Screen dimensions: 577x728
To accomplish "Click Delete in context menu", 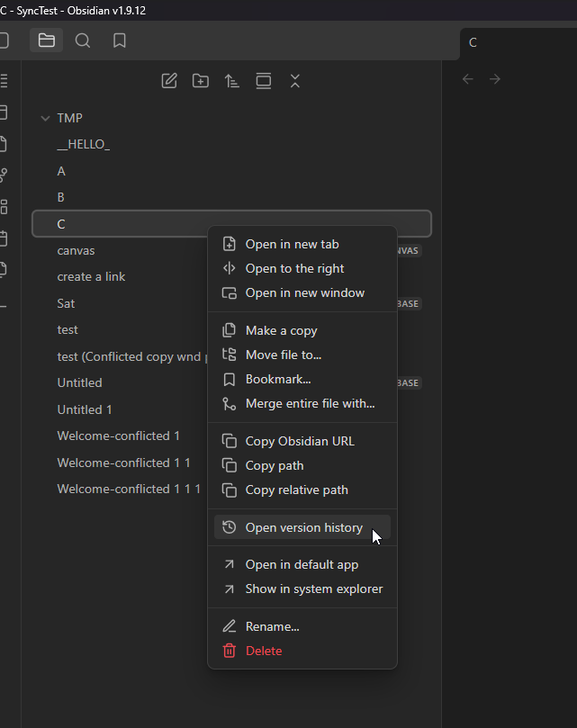I will click(x=264, y=651).
